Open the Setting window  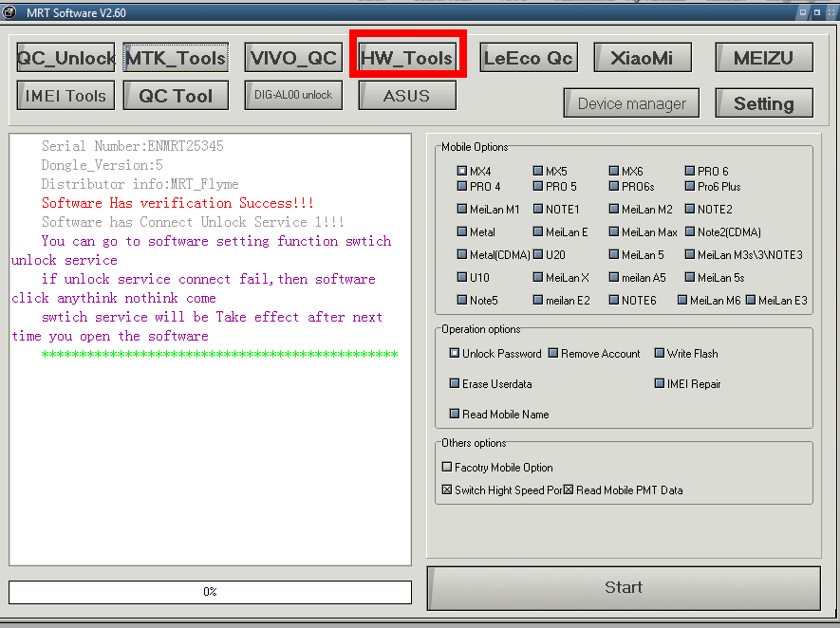(764, 102)
